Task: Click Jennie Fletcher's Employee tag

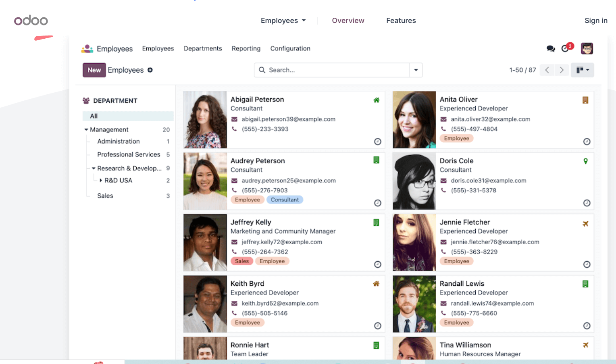Action: [456, 261]
